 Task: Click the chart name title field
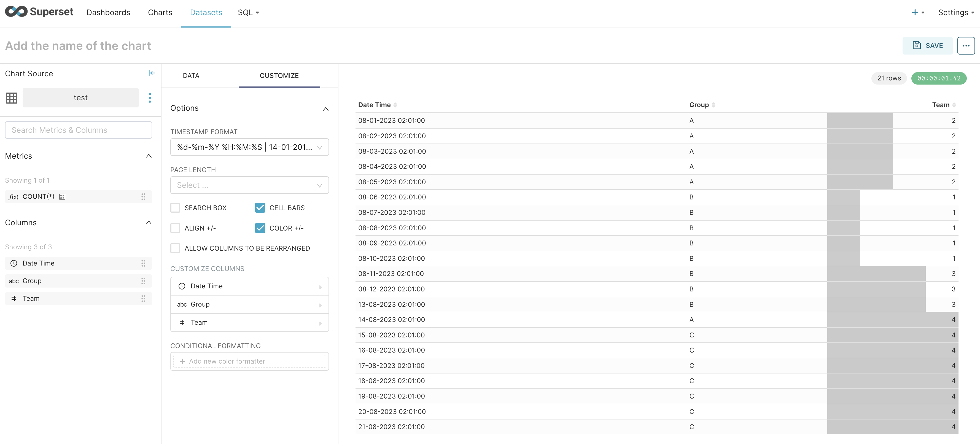coord(78,46)
